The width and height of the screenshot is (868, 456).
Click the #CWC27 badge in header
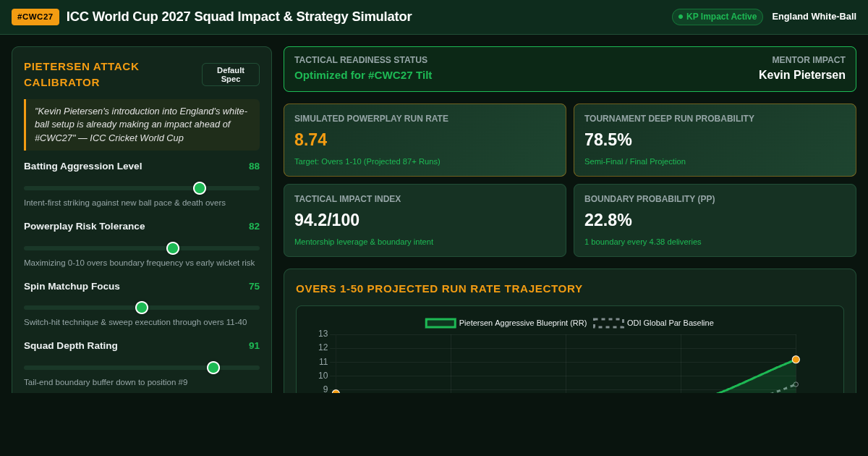click(35, 17)
